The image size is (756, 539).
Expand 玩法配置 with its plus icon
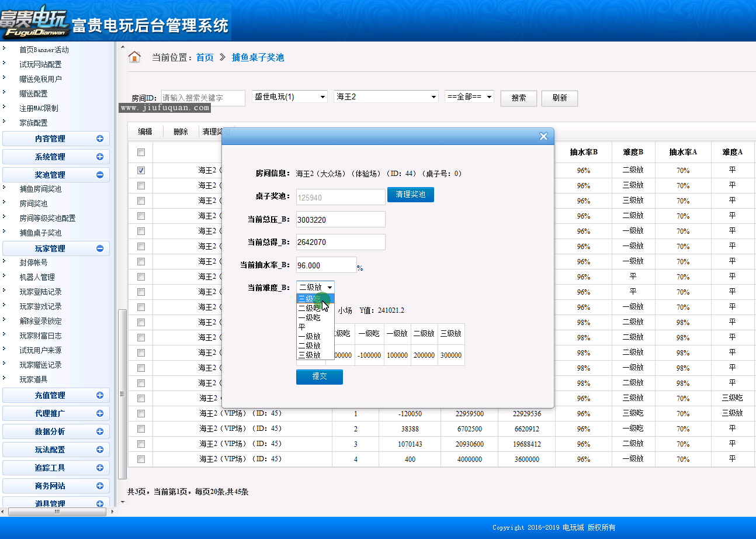100,450
